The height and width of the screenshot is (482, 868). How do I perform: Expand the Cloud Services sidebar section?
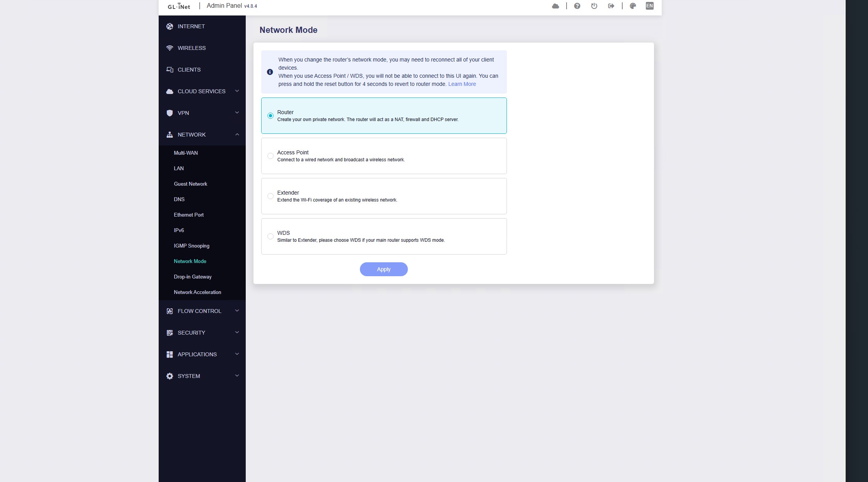[x=202, y=91]
